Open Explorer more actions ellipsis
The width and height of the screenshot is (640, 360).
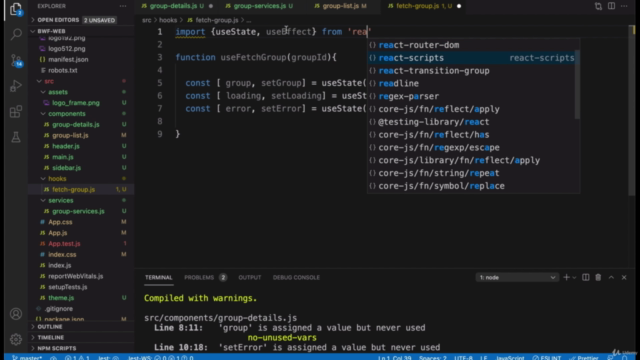coord(123,6)
